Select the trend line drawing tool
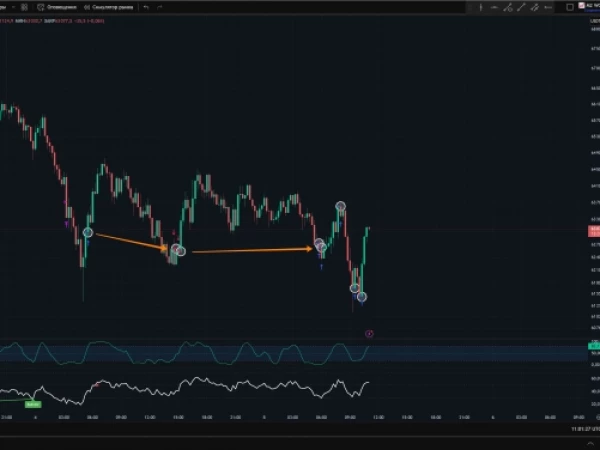The width and height of the screenshot is (600, 450). 521,7
